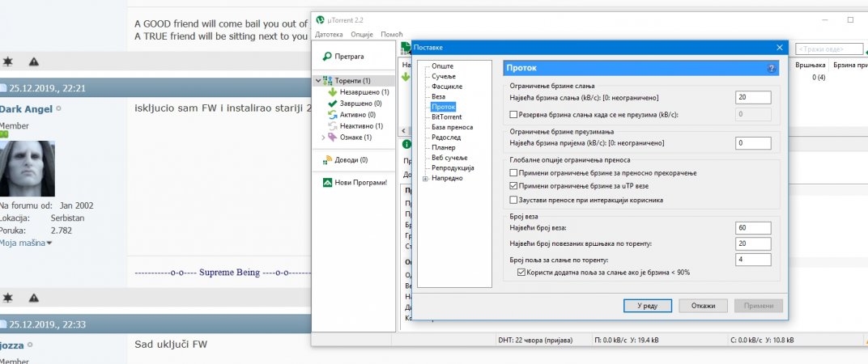Image resolution: width=868 pixels, height=364 pixels.
Task: Enable Примени ограничење за преносно прекорачење
Action: [513, 173]
